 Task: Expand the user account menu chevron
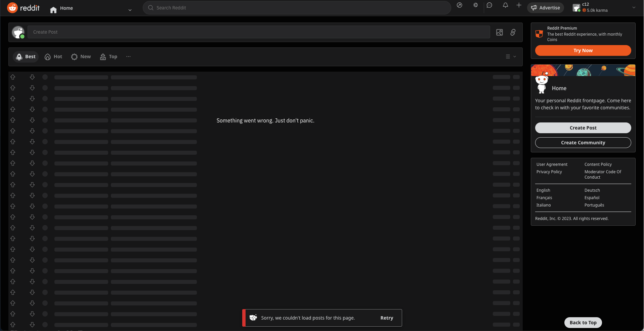634,7
